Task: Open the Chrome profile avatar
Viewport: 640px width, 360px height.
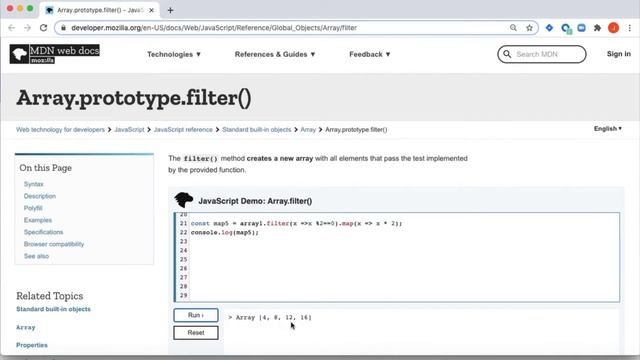Action: [613, 28]
